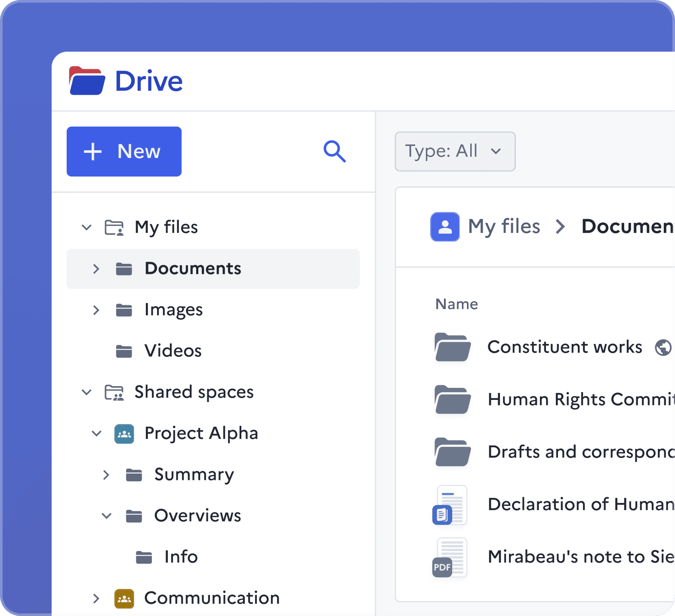Click the New button

124,152
